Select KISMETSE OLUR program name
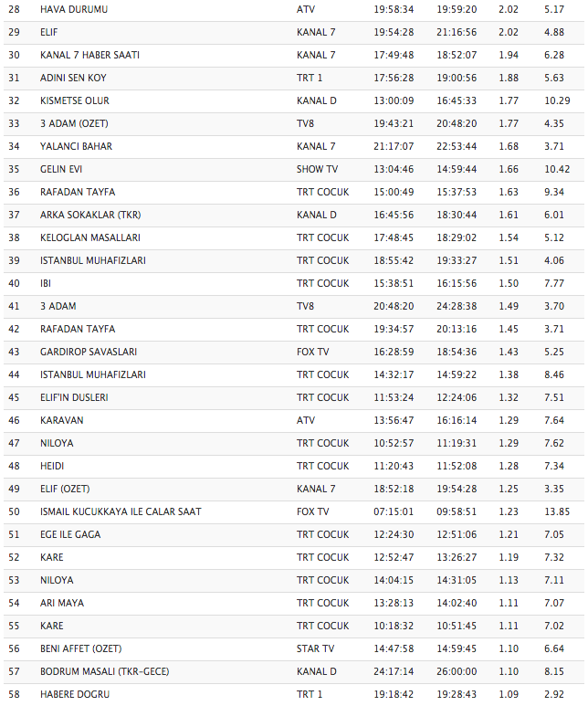588x706 pixels. tap(74, 100)
